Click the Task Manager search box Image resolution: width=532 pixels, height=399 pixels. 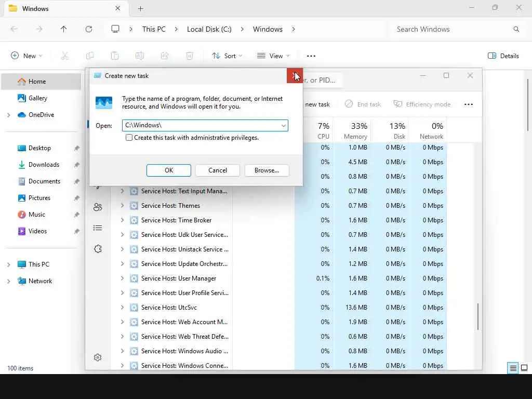click(322, 80)
